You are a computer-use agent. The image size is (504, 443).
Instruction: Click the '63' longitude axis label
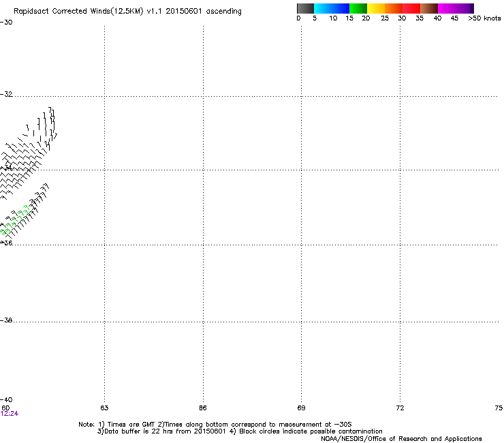[104, 408]
